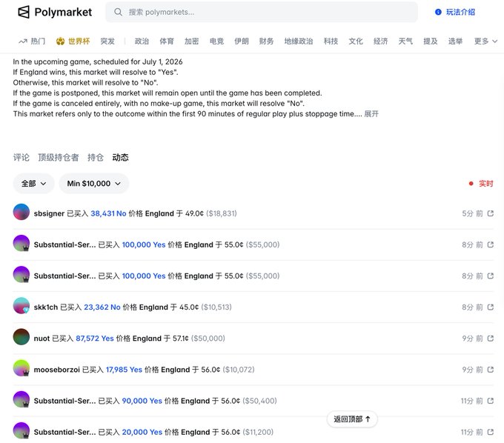Open external link on first $55,000 trade

490,244
